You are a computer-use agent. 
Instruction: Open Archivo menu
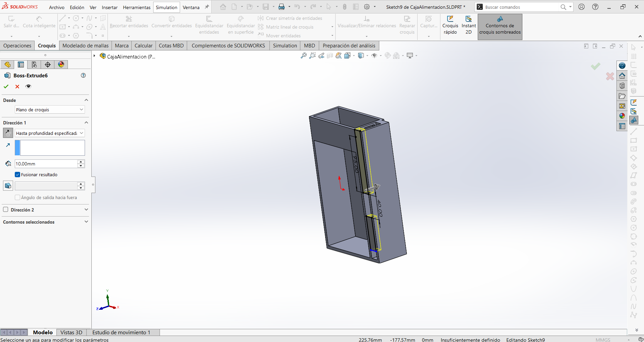56,7
